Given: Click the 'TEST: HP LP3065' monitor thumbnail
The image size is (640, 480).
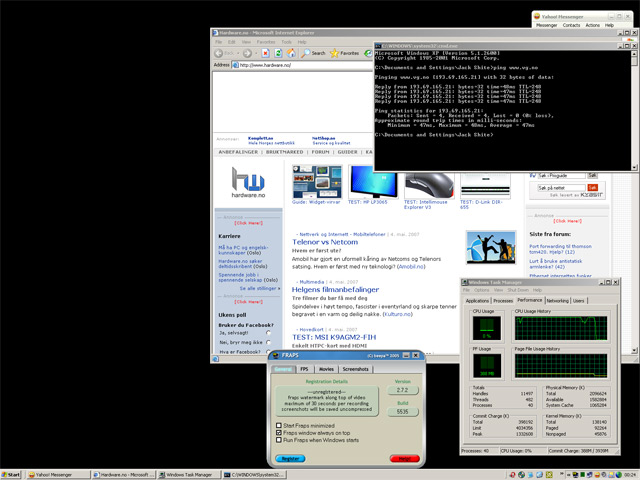Looking at the screenshot, I should 372,182.
